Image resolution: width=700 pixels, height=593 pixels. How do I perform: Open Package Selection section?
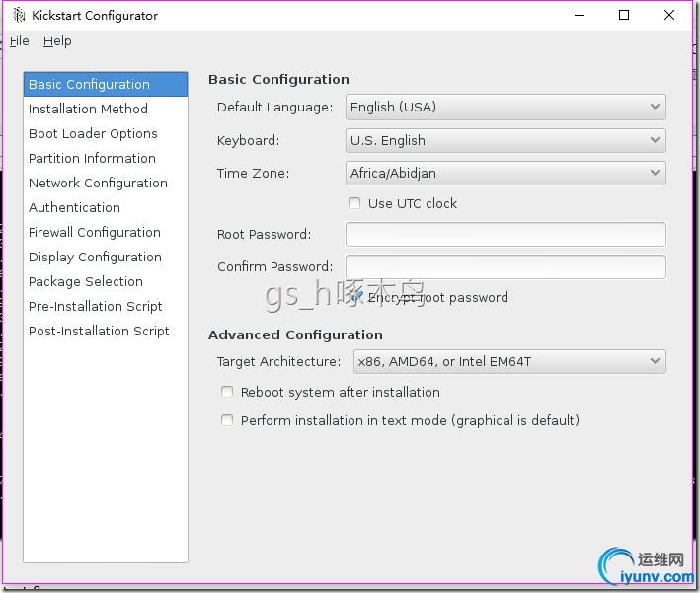point(106,281)
